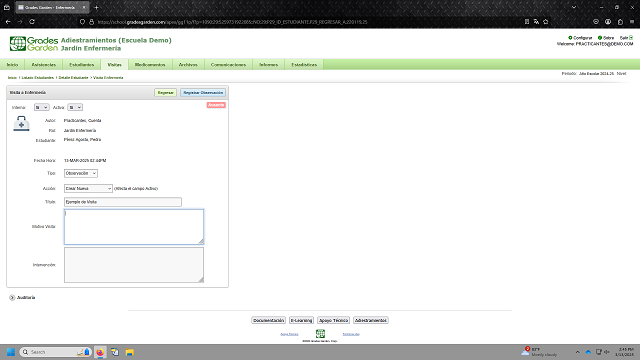Click the Configurar gear icon

[x=570, y=38]
